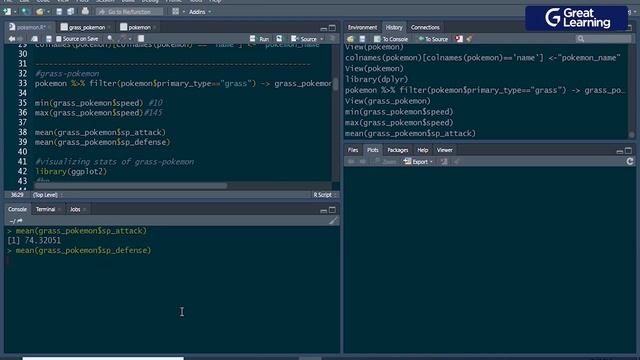Image resolution: width=640 pixels, height=360 pixels.
Task: Click the forward navigation arrow in editor
Action: (20, 39)
